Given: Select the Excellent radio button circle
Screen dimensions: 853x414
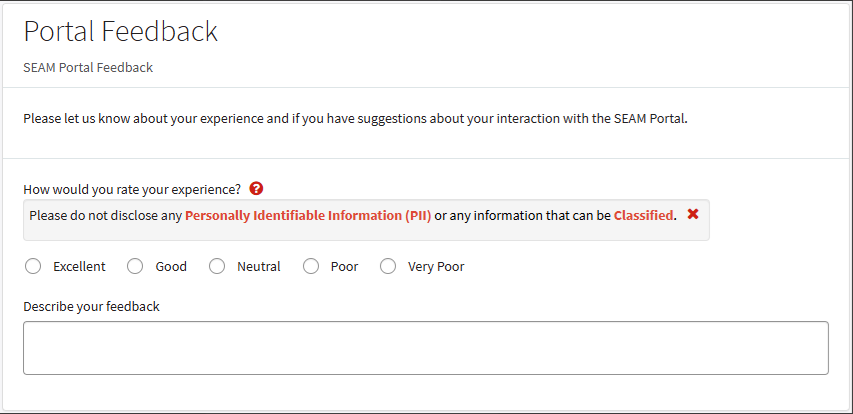Looking at the screenshot, I should point(33,267).
